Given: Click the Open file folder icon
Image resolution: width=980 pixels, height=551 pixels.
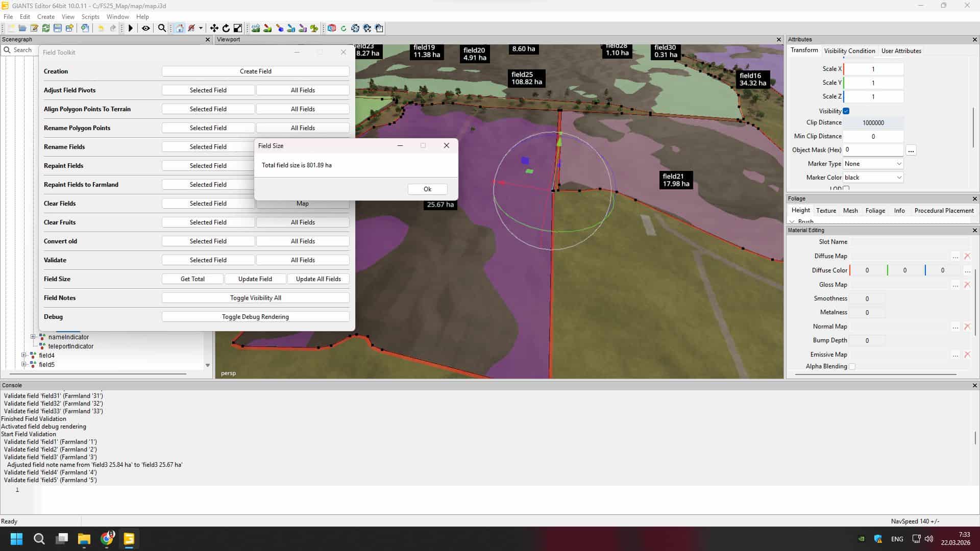Looking at the screenshot, I should (22, 28).
